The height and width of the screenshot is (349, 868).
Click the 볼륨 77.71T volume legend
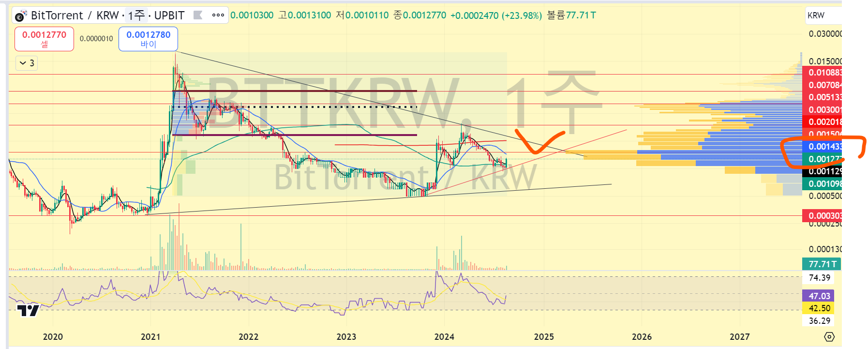571,15
